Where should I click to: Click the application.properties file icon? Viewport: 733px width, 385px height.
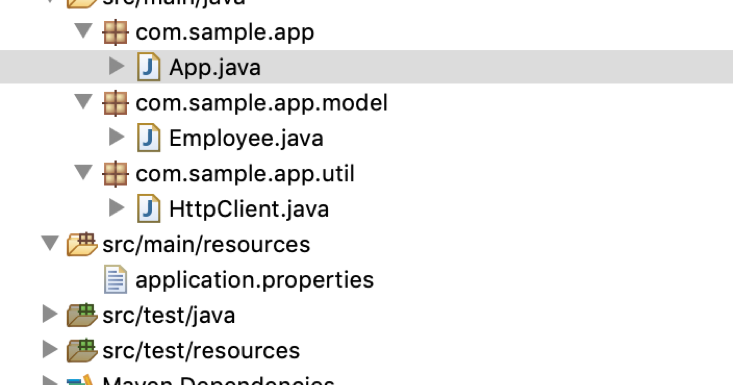coord(115,279)
